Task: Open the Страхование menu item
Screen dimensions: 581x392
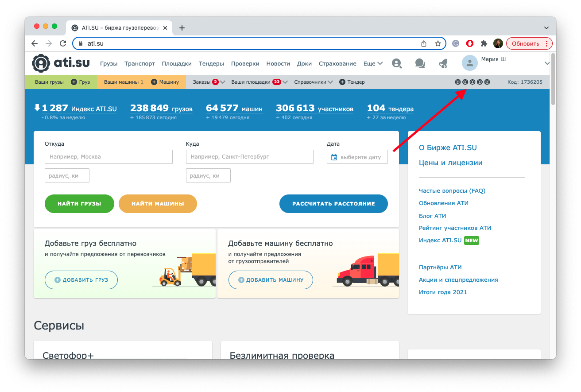Action: 337,64
